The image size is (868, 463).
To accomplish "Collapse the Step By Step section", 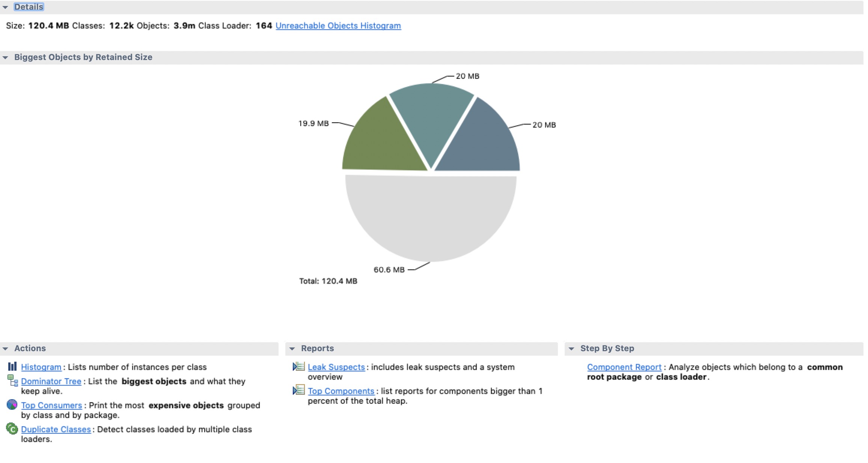I will [x=571, y=349].
